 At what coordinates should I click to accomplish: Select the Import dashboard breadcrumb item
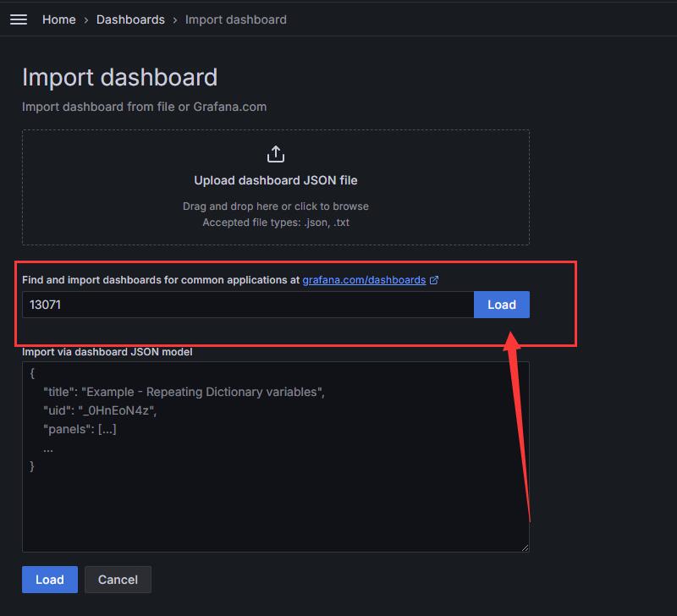(x=236, y=19)
